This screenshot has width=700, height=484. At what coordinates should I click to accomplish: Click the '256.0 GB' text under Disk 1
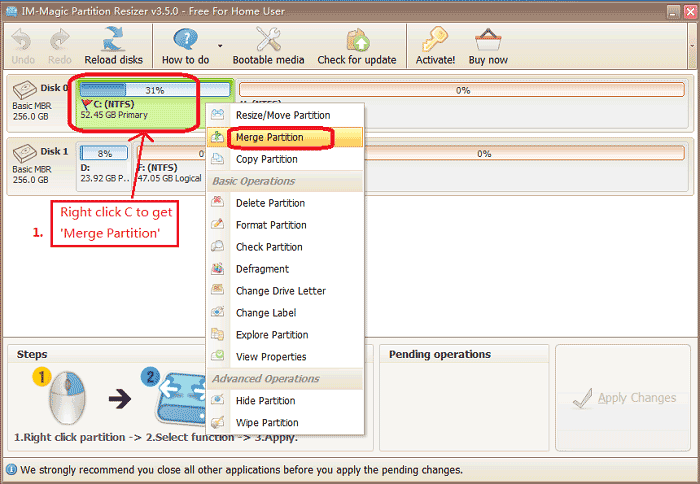click(30, 180)
